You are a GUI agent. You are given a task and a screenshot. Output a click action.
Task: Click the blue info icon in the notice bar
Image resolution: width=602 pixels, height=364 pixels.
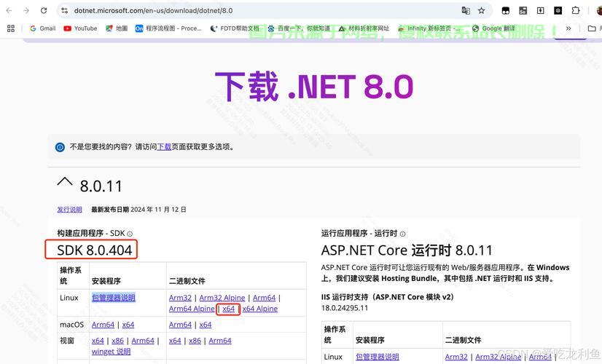pos(60,147)
